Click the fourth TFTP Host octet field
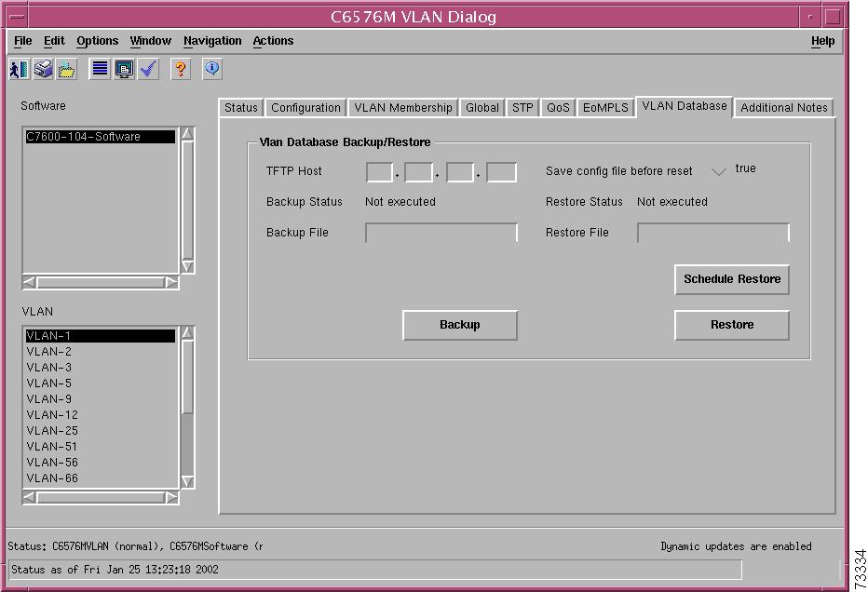Image resolution: width=868 pixels, height=592 pixels. 501,172
